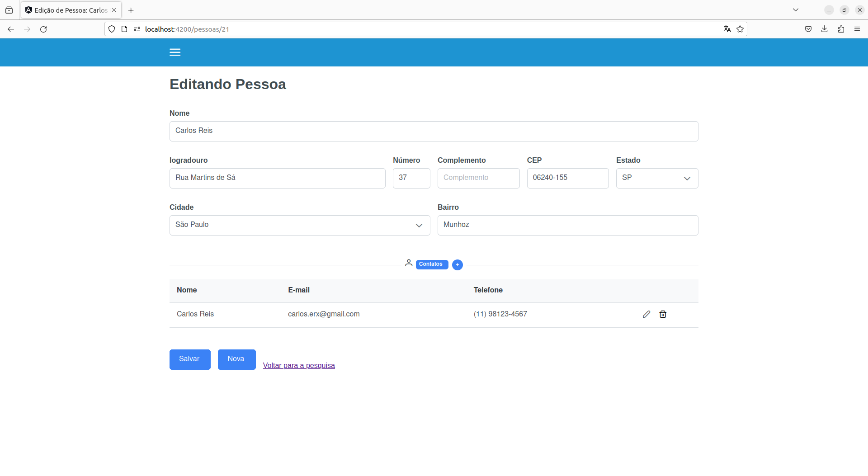List all open tabs

[796, 10]
